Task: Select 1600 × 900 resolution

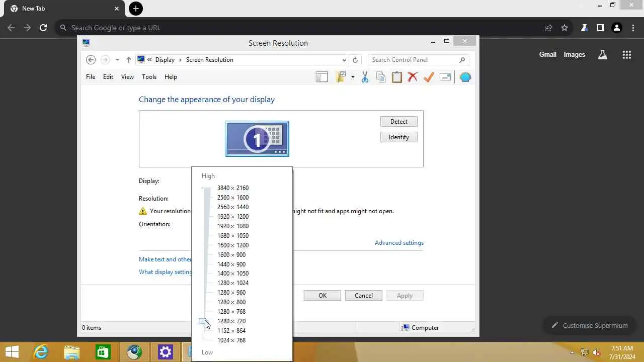Action: click(231, 255)
